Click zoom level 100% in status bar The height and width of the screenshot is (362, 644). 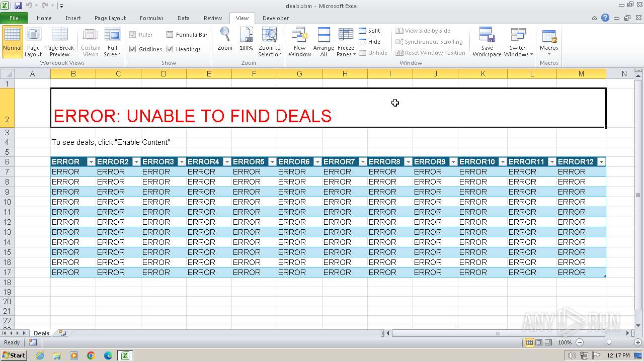(565, 342)
